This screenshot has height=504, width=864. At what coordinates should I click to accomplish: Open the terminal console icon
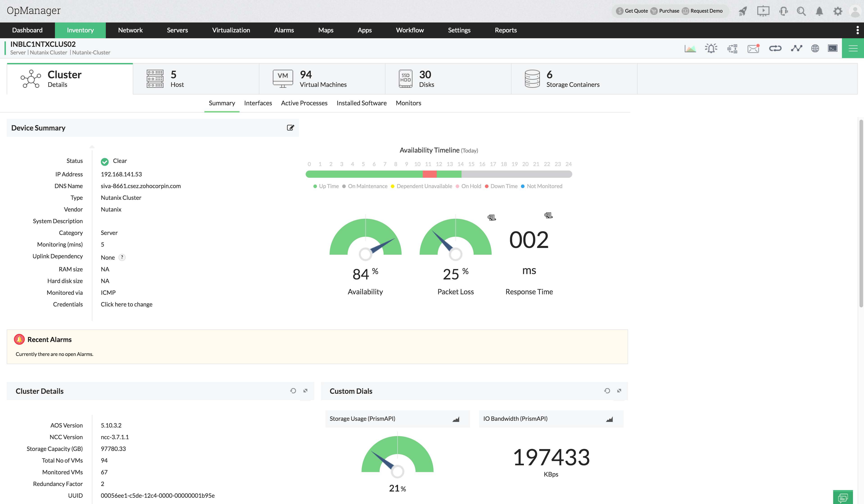tap(832, 48)
